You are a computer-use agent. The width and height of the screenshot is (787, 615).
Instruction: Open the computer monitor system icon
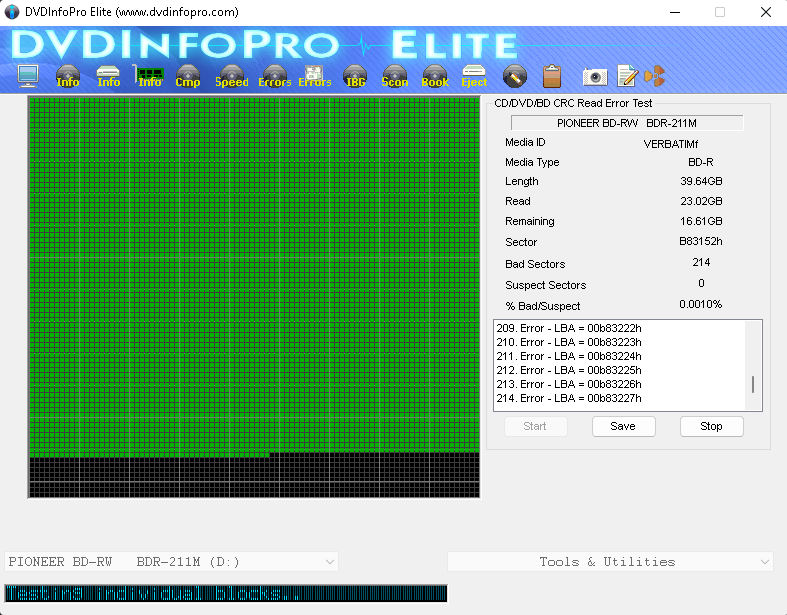click(28, 76)
